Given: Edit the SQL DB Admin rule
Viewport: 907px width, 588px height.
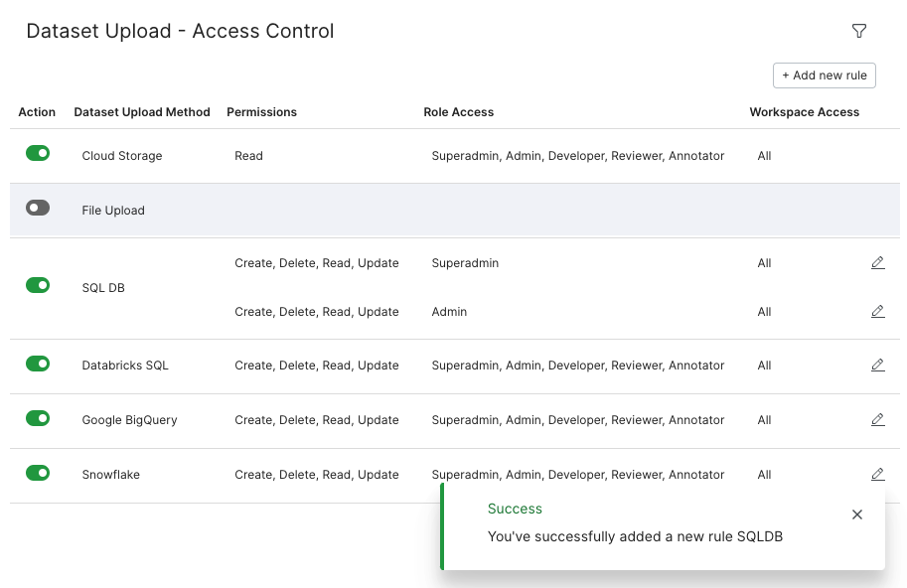Looking at the screenshot, I should [x=877, y=312].
